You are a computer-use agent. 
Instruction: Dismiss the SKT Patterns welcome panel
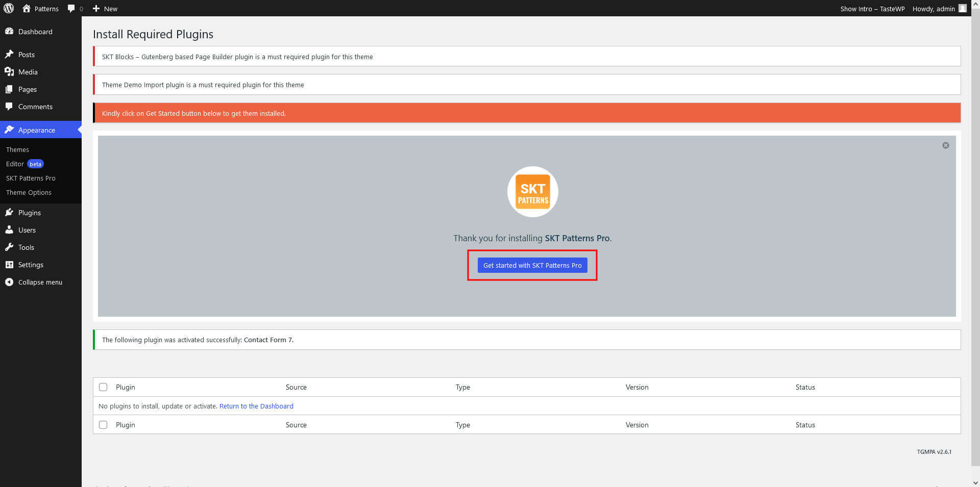pyautogui.click(x=946, y=145)
